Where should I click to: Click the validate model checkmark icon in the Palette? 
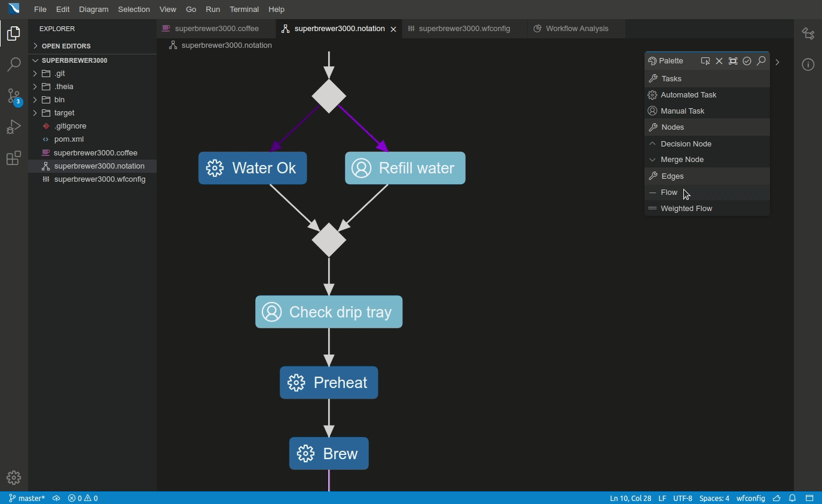(747, 60)
